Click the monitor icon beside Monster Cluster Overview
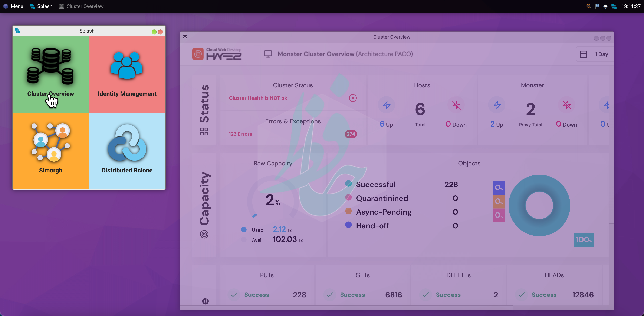Image resolution: width=644 pixels, height=316 pixels. click(268, 54)
